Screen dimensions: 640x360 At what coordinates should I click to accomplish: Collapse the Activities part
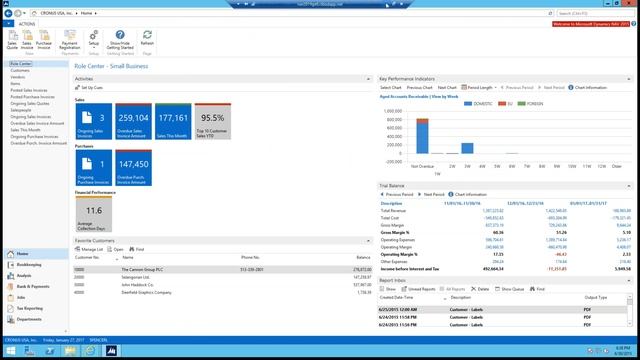click(x=368, y=79)
